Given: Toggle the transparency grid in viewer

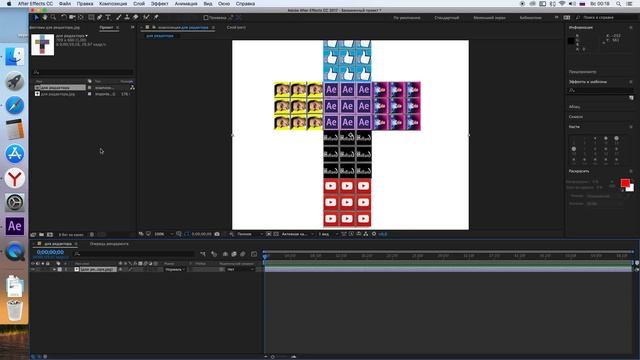Looking at the screenshot, I should [x=276, y=234].
